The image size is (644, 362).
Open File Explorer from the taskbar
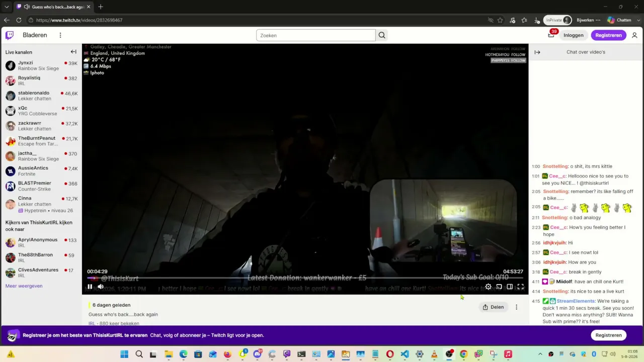(169, 354)
